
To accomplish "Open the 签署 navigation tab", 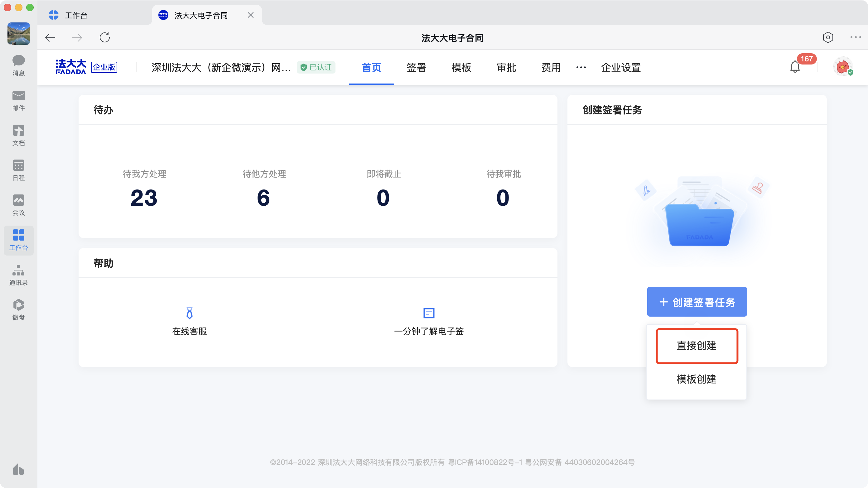I will coord(417,68).
